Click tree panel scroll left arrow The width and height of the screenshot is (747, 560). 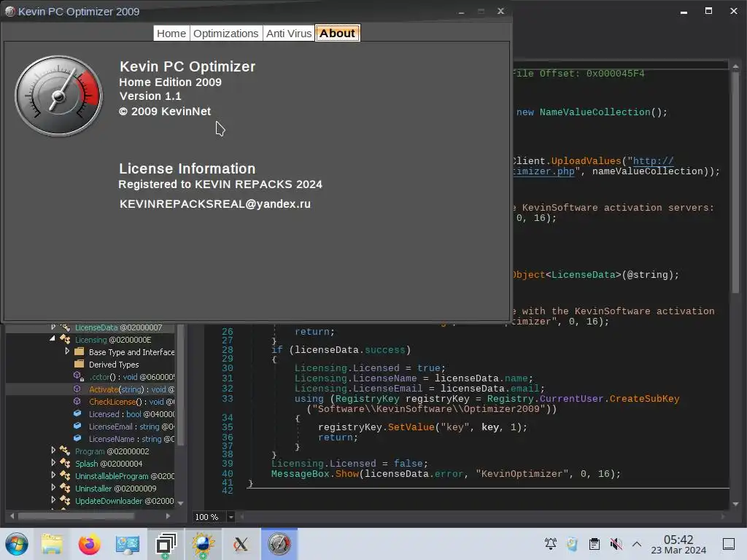12,516
